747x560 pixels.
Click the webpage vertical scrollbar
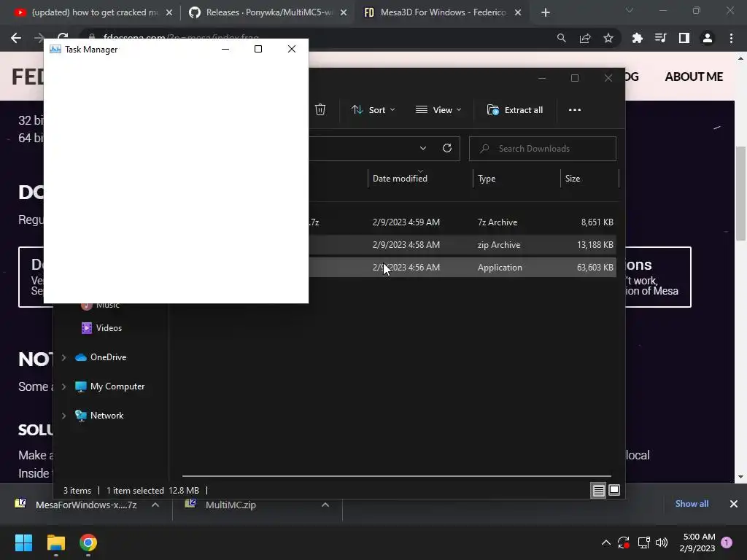(x=741, y=194)
